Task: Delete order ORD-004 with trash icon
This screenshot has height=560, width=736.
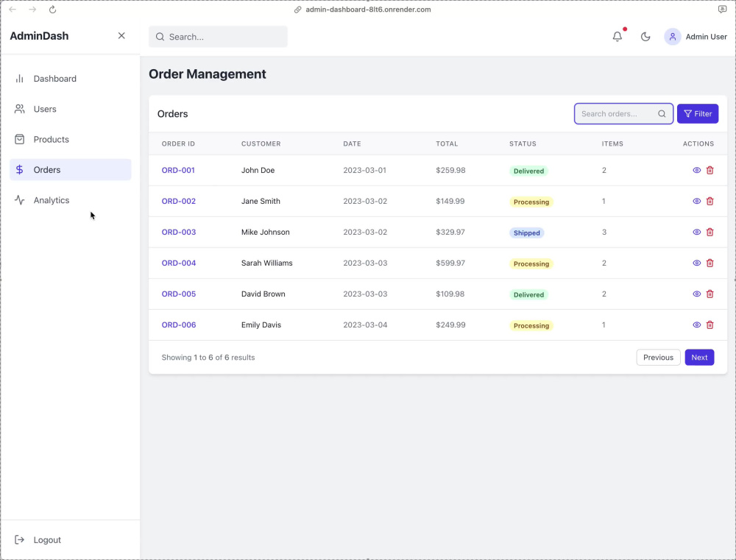Action: (710, 263)
